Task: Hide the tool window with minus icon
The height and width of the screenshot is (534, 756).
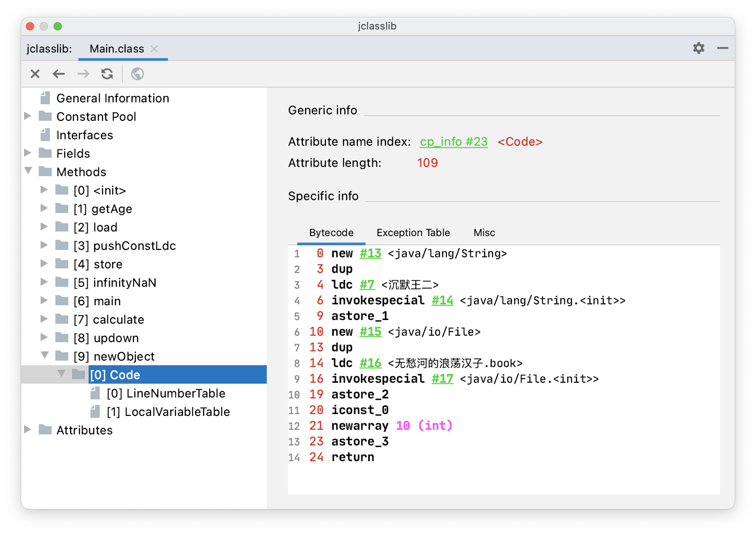Action: click(722, 48)
